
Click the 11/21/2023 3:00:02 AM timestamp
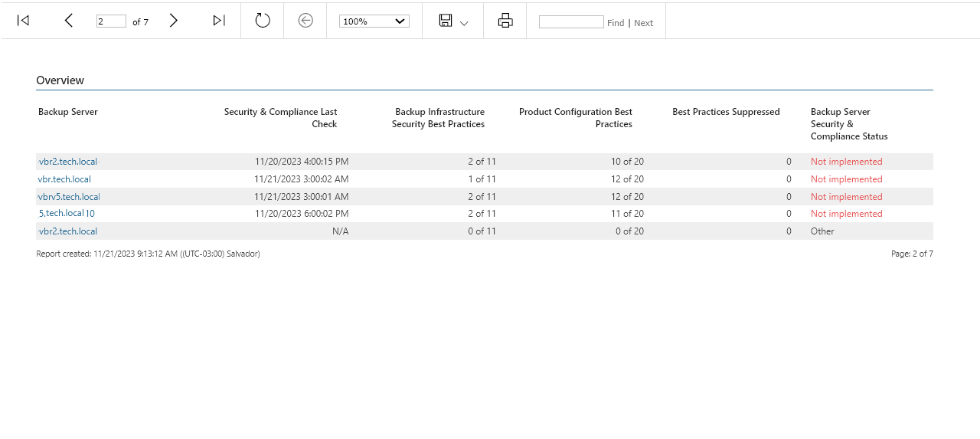point(302,179)
